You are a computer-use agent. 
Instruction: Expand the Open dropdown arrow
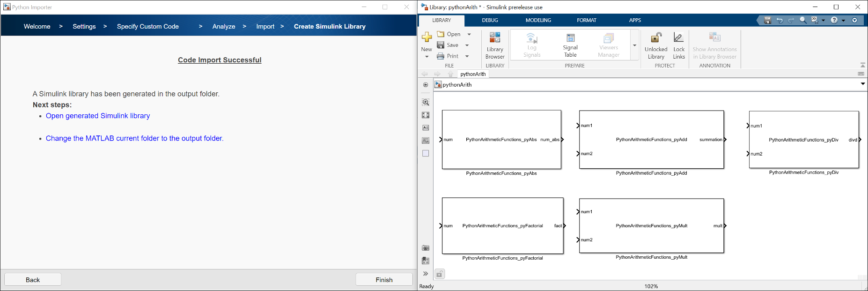pyautogui.click(x=469, y=34)
